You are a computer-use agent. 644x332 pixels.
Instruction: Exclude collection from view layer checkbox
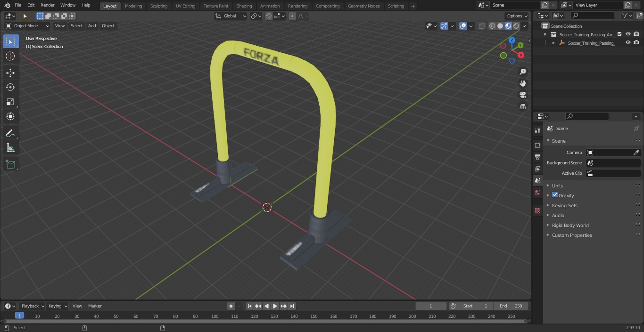coord(619,34)
